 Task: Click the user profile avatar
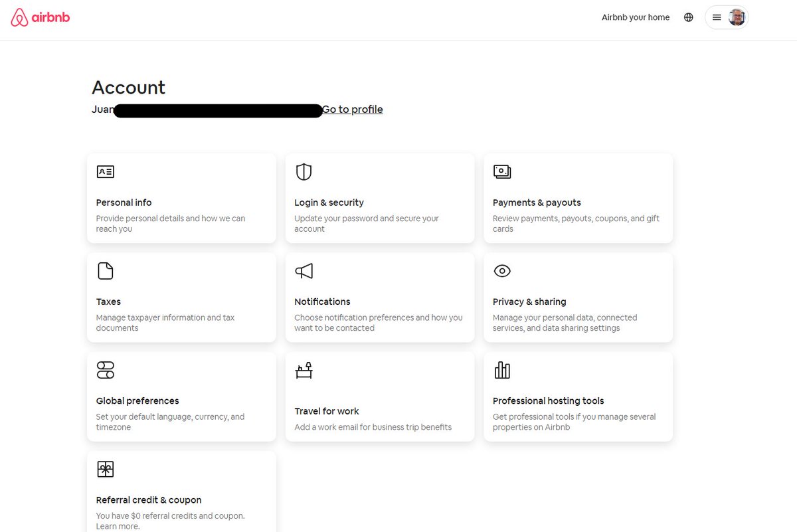click(x=737, y=17)
